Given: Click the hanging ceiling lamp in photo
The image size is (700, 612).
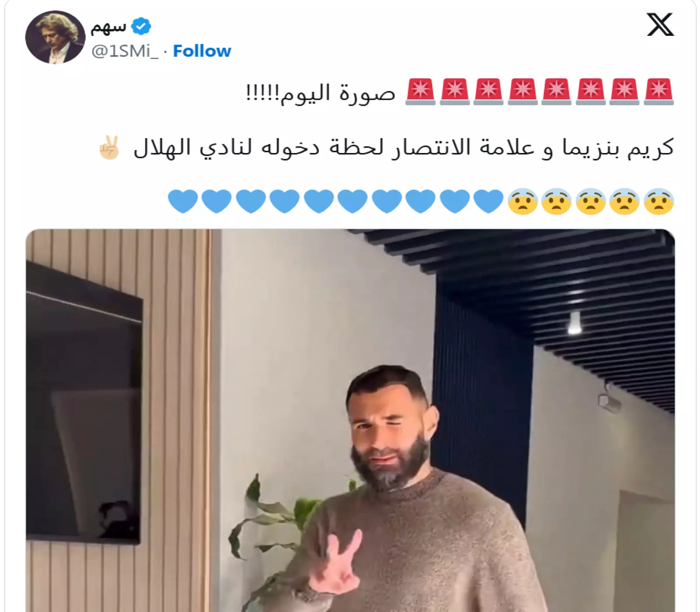Looking at the screenshot, I should pos(574,323).
